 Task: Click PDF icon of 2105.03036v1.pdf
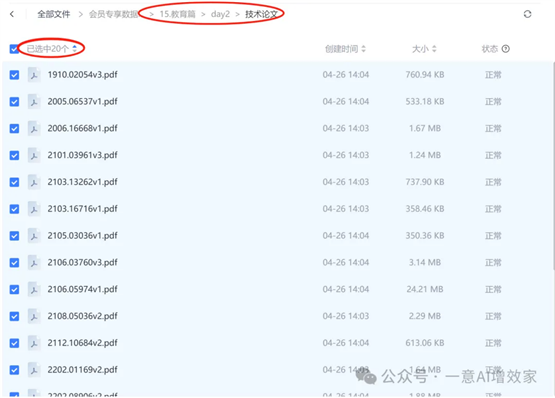coord(34,236)
